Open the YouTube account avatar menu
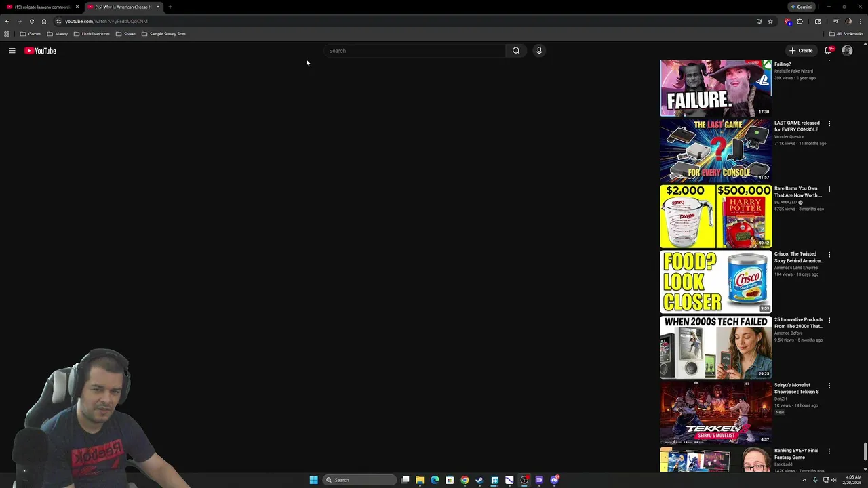Image resolution: width=868 pixels, height=488 pixels. coord(847,51)
